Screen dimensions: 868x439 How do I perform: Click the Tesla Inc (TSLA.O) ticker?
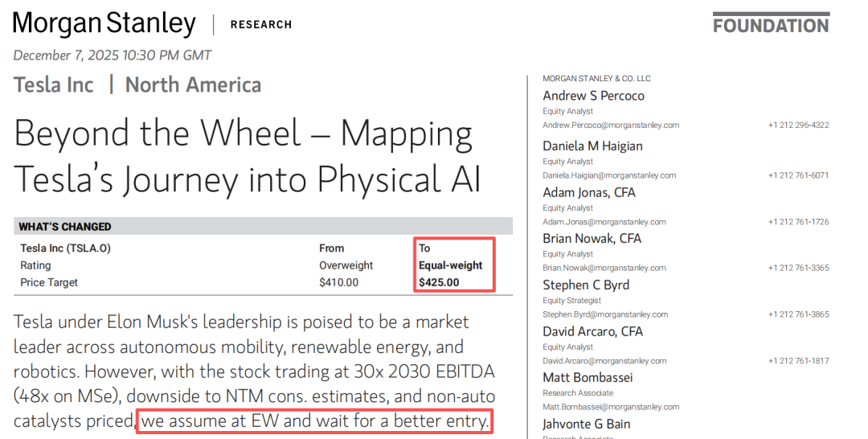pyautogui.click(x=65, y=248)
